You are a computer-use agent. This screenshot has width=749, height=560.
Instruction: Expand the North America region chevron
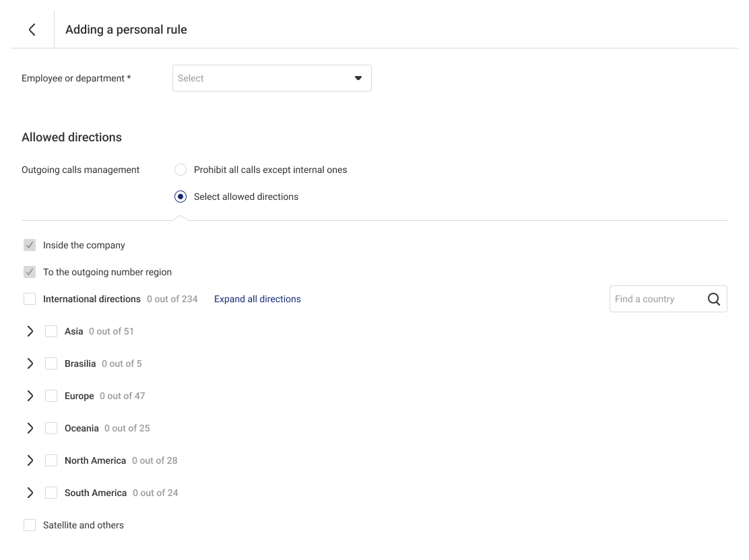point(30,460)
